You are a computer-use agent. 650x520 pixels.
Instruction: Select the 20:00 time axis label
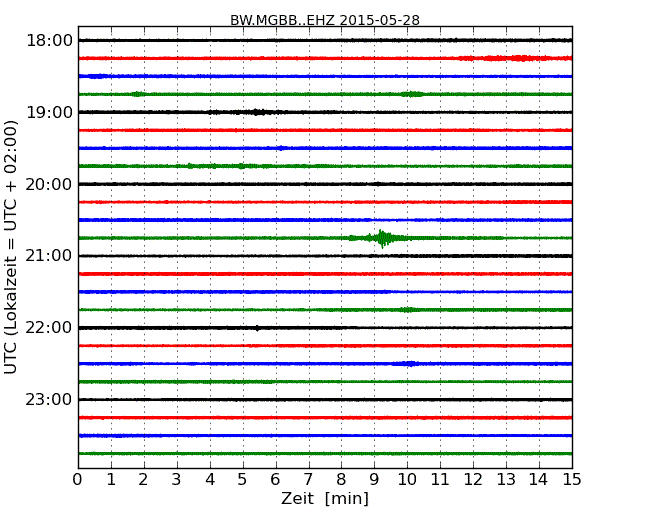click(x=49, y=184)
